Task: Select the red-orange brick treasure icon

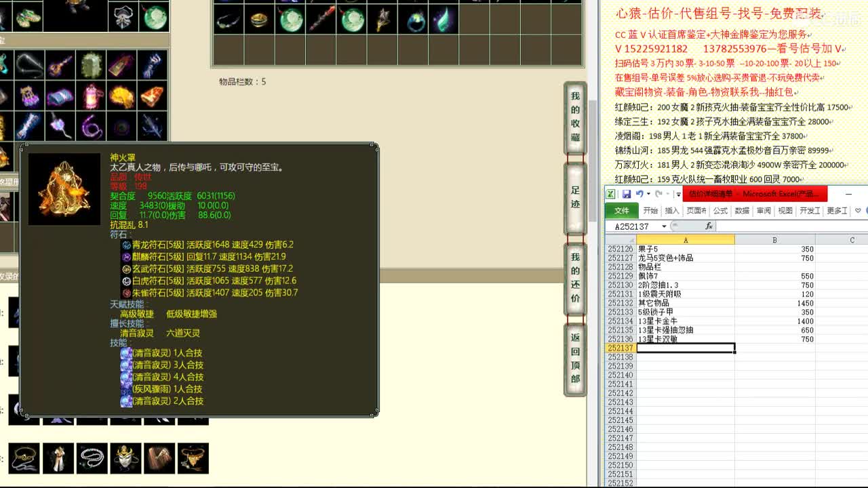Action: 153,96
